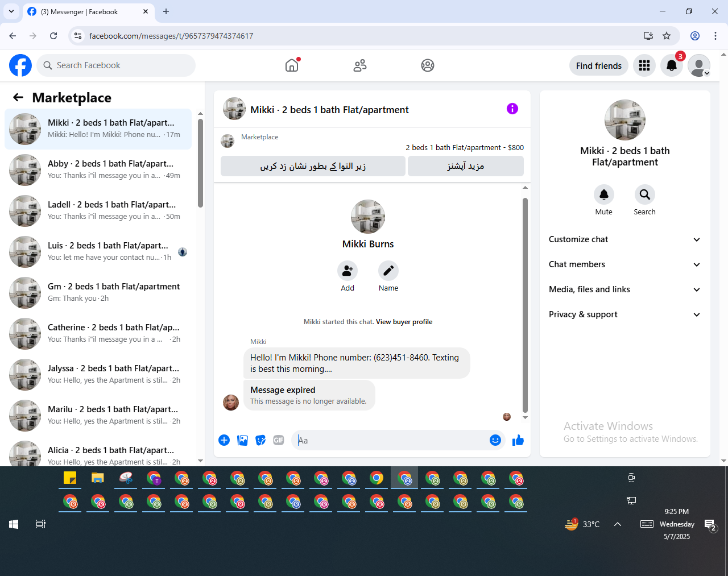Open more actions plus icon in composer
The width and height of the screenshot is (728, 576).
click(x=224, y=440)
